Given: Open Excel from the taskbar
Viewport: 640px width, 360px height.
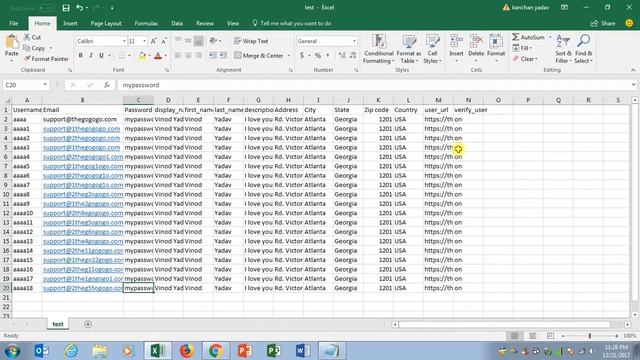Looking at the screenshot, I should pos(157,351).
